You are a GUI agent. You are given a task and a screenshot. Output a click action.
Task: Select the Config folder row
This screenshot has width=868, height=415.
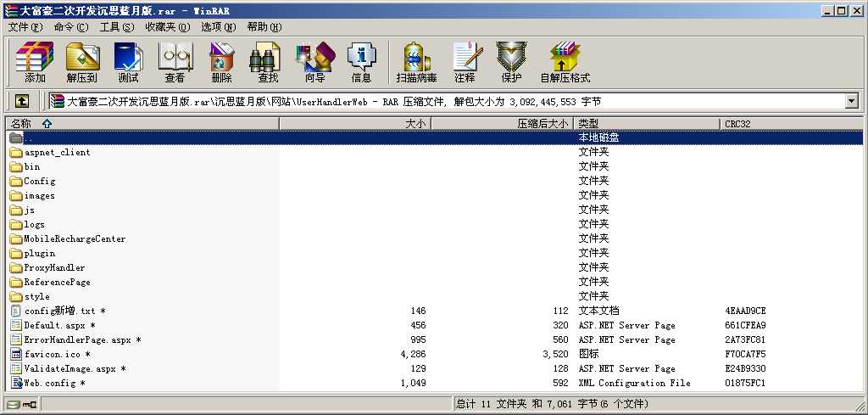click(x=434, y=181)
